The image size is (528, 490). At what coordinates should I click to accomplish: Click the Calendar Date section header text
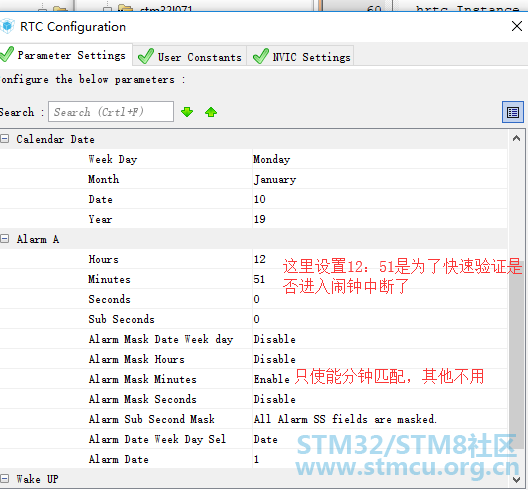coord(55,139)
